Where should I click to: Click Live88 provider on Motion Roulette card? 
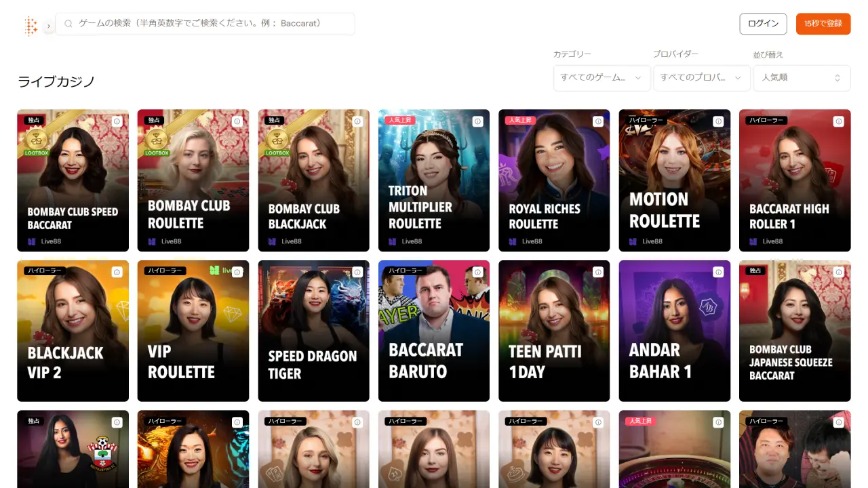click(646, 241)
